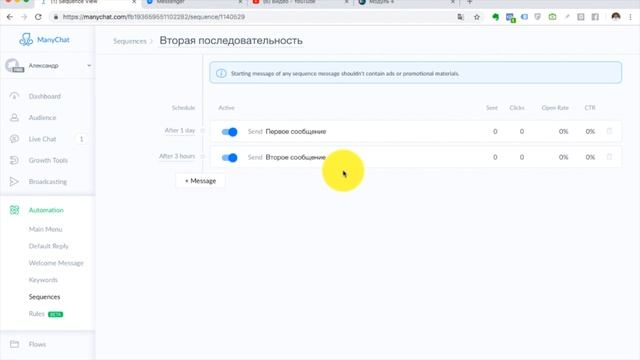Open the Growth Tools icon
The image size is (640, 360).
coord(14,160)
